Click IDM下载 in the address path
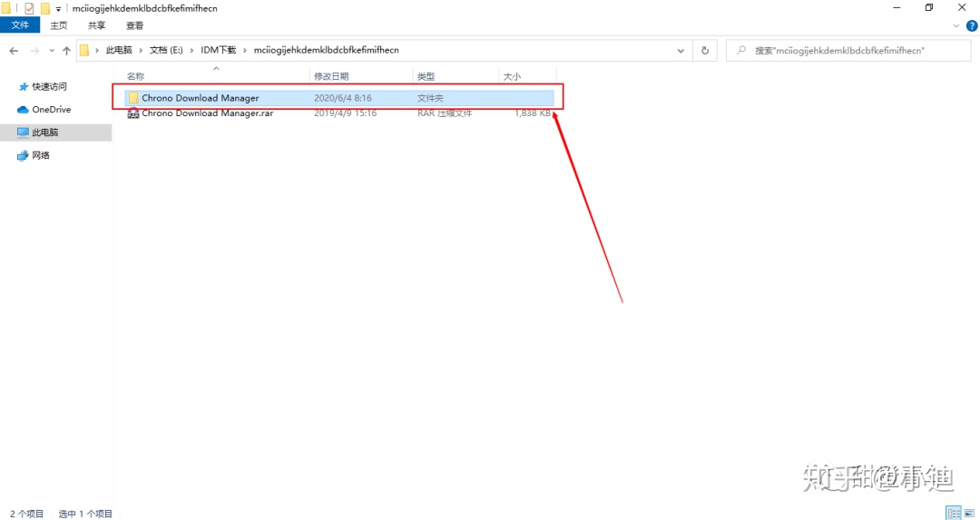The image size is (980, 520). pyautogui.click(x=218, y=50)
